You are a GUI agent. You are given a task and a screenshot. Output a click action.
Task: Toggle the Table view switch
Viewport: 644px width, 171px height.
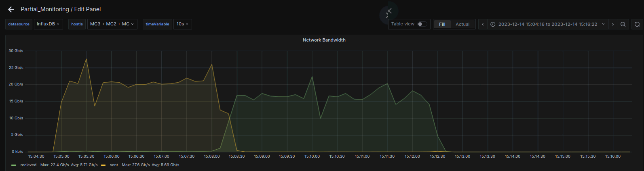[x=422, y=24]
